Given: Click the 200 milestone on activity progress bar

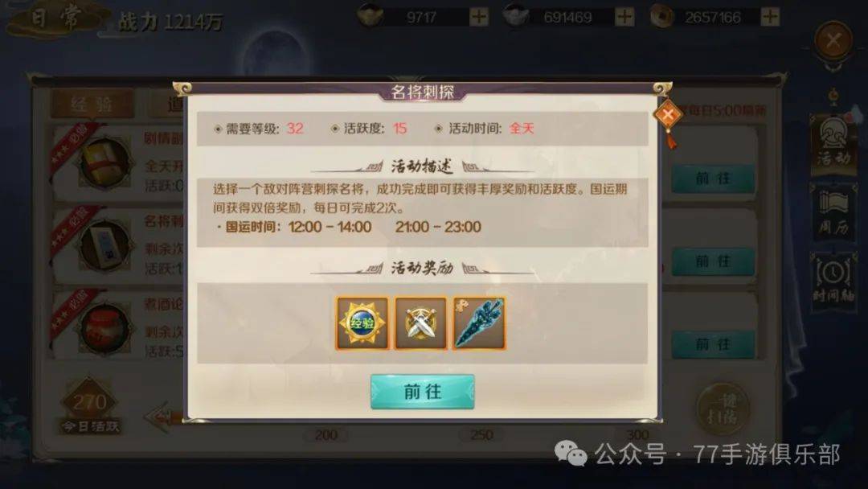Looking at the screenshot, I should click(326, 435).
